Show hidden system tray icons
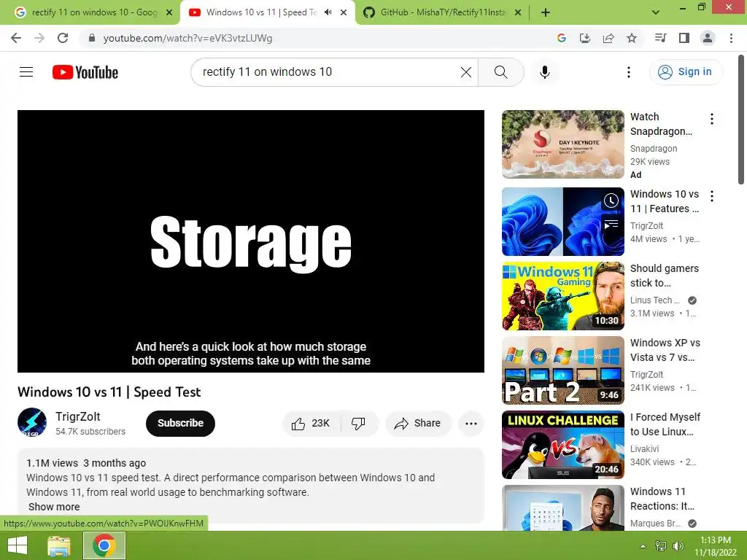This screenshot has height=560, width=747. (x=643, y=546)
